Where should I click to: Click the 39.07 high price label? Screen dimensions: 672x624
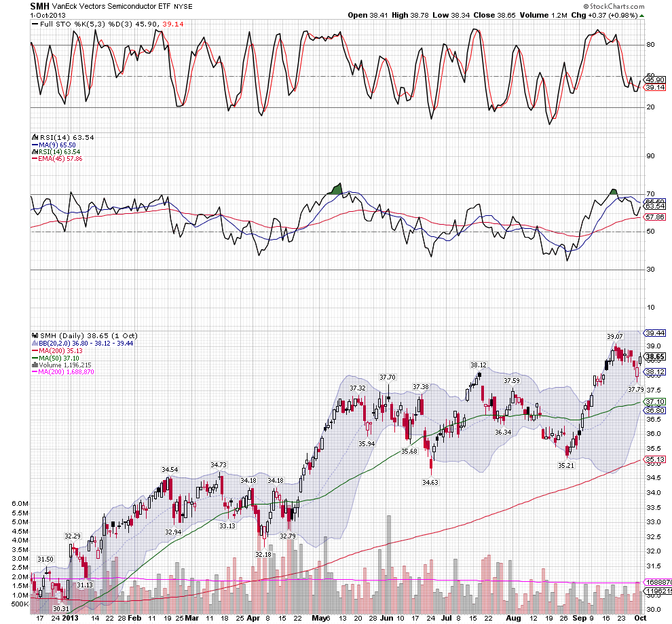click(614, 336)
